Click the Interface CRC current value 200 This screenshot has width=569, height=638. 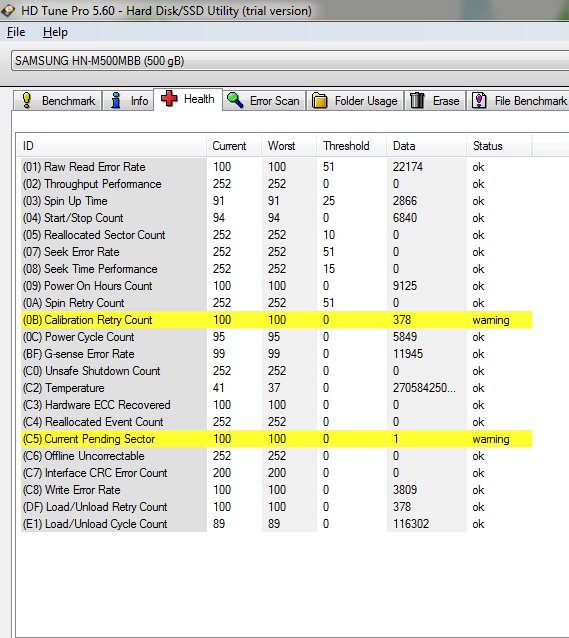coord(222,473)
